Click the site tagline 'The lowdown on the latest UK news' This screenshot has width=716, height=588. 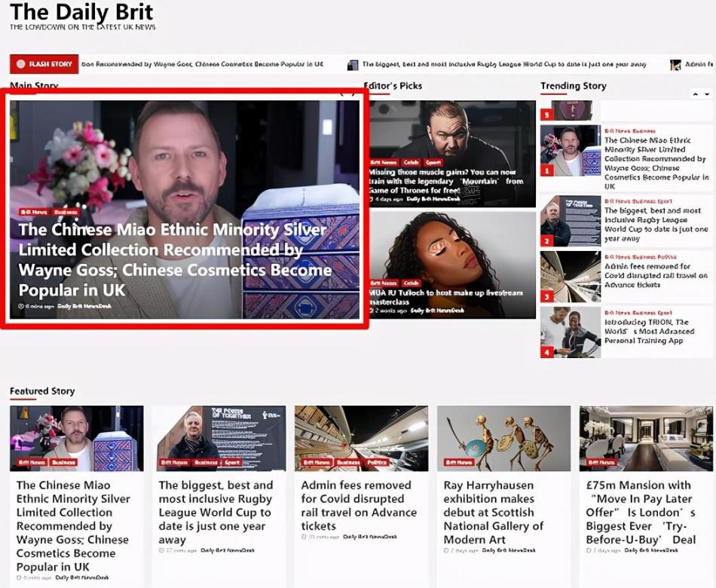pos(83,27)
